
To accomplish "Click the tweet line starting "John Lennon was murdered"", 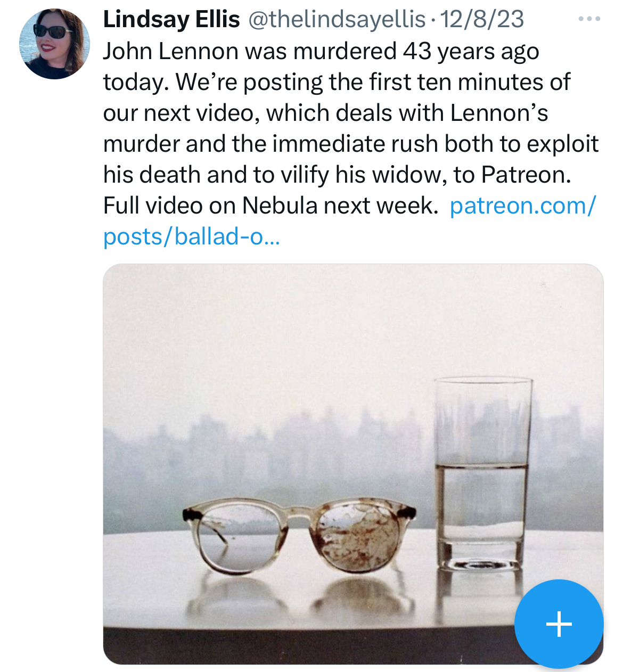I will point(321,52).
